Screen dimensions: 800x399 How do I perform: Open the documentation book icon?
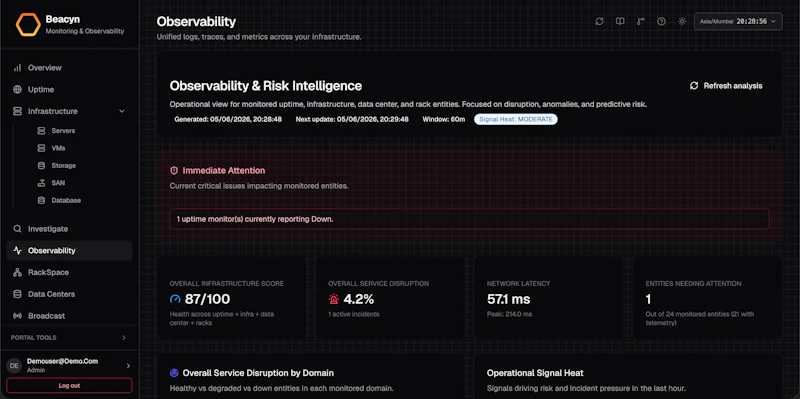620,21
